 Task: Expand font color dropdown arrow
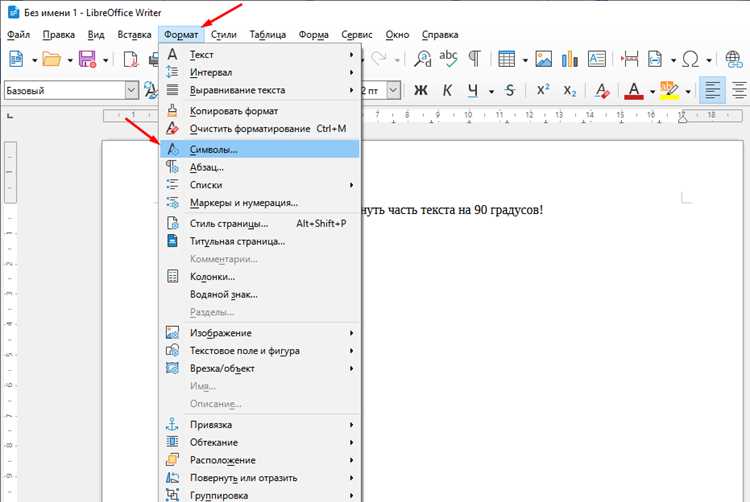[x=652, y=91]
